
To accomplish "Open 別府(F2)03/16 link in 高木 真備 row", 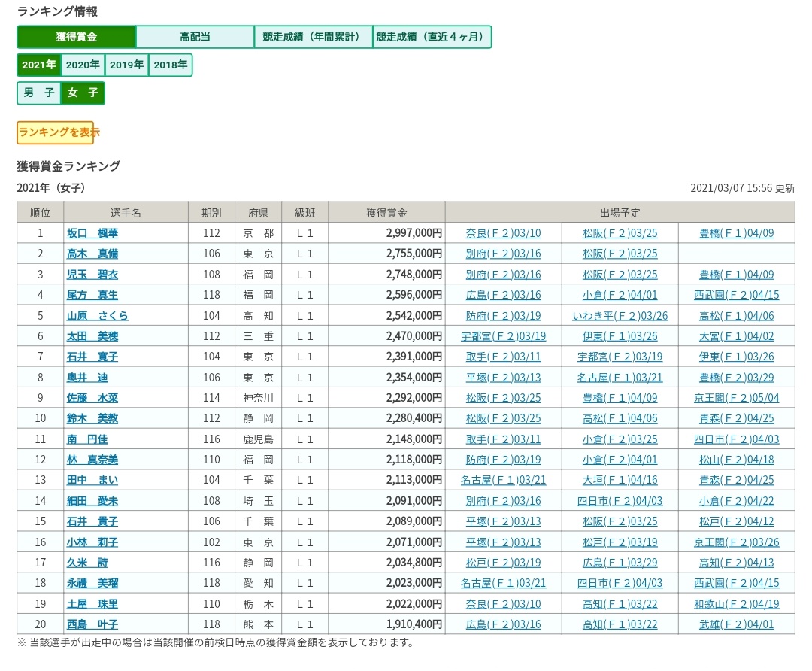I will tap(503, 254).
